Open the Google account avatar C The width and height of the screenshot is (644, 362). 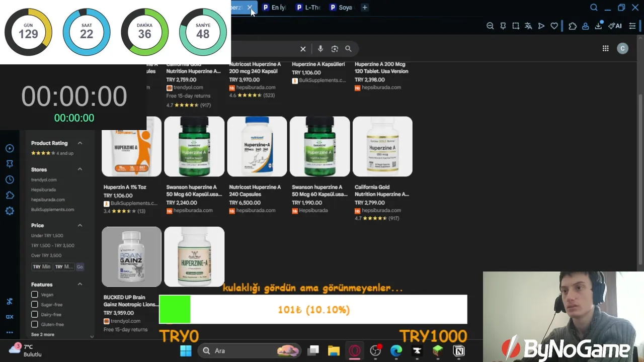tap(623, 48)
